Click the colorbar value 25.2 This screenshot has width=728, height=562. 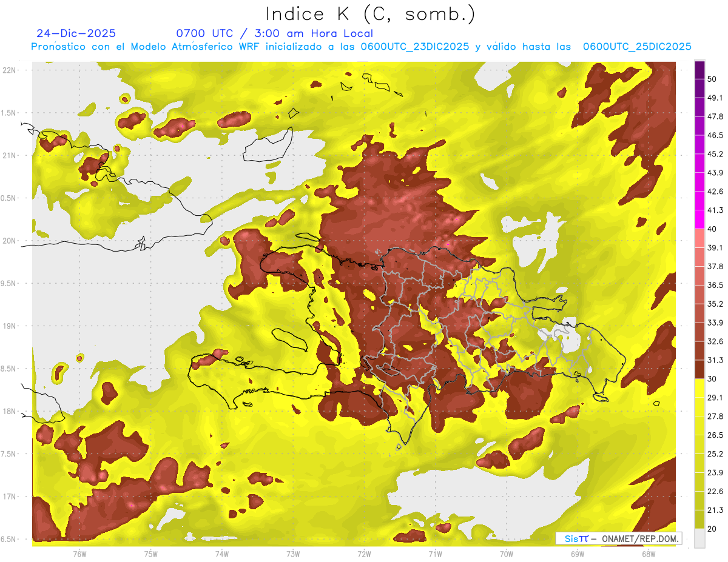pyautogui.click(x=715, y=454)
